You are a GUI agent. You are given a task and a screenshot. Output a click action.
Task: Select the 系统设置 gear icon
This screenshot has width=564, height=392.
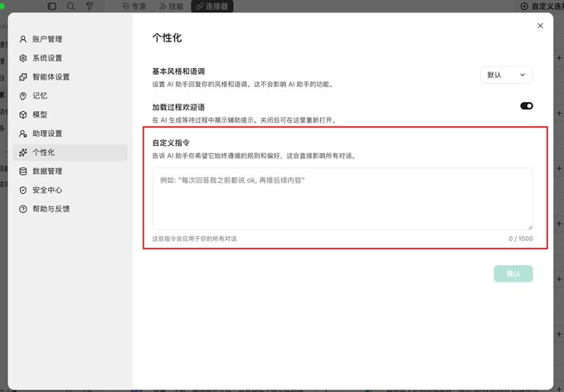[x=23, y=58]
